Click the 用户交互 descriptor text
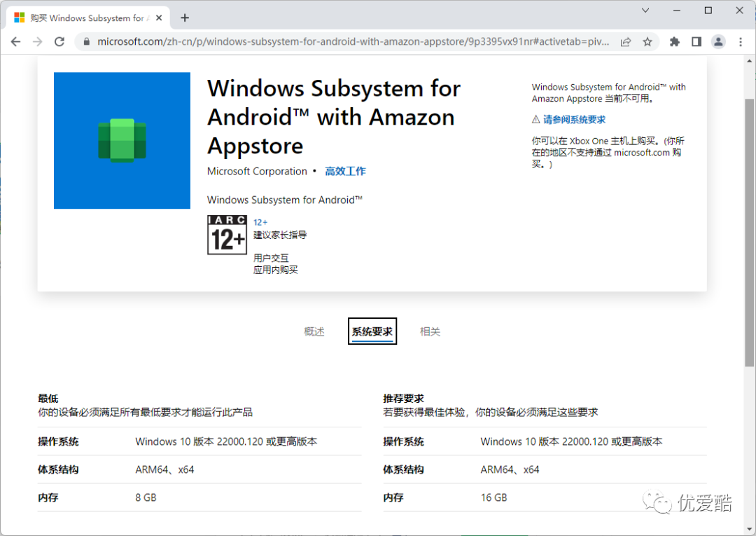 (271, 258)
